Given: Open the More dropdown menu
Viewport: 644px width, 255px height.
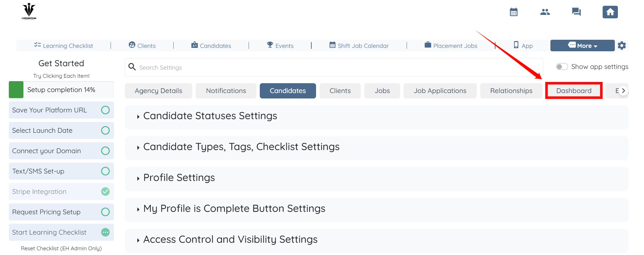Looking at the screenshot, I should [582, 45].
